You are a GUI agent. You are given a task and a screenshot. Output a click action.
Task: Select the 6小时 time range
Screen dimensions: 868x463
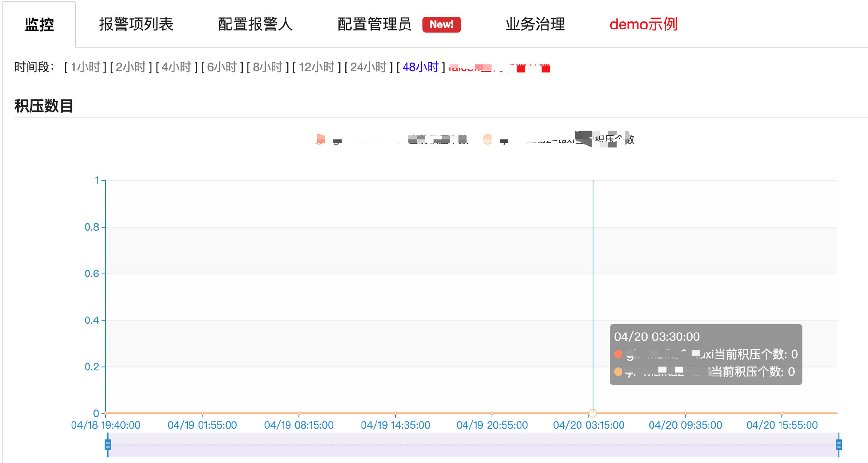pos(222,67)
